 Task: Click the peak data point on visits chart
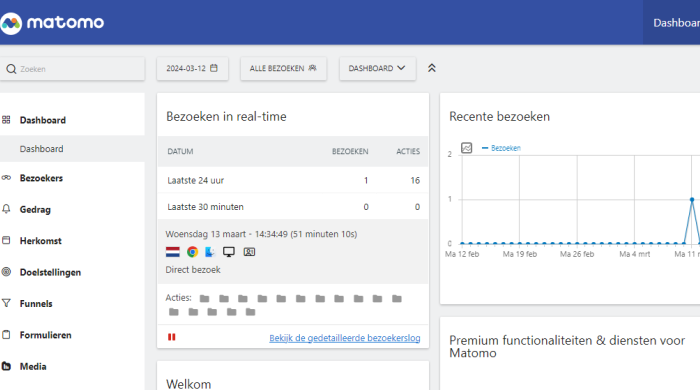[x=692, y=199]
